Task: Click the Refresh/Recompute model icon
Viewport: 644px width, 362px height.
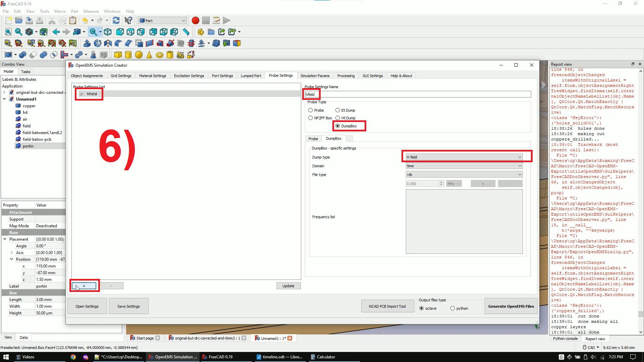Action: (x=116, y=20)
